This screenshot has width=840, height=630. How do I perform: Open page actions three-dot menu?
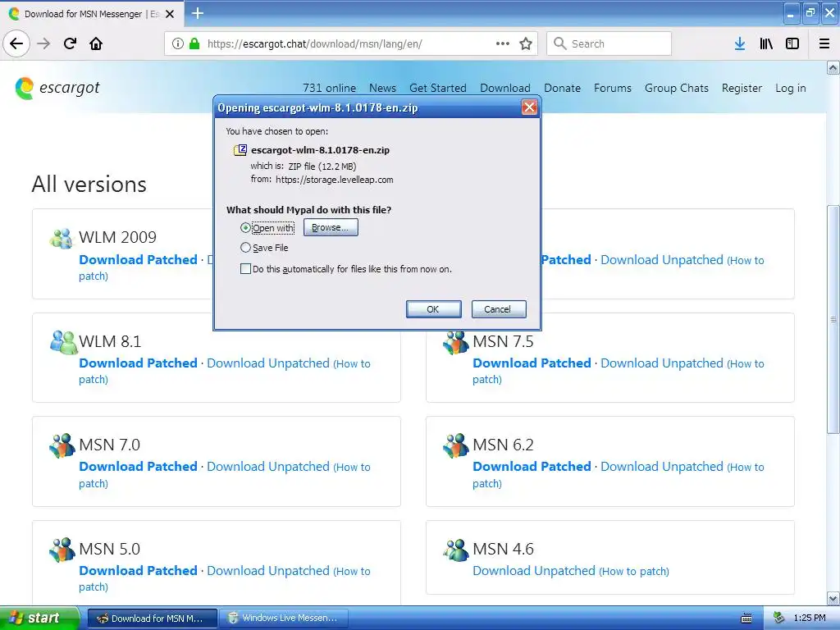click(503, 43)
